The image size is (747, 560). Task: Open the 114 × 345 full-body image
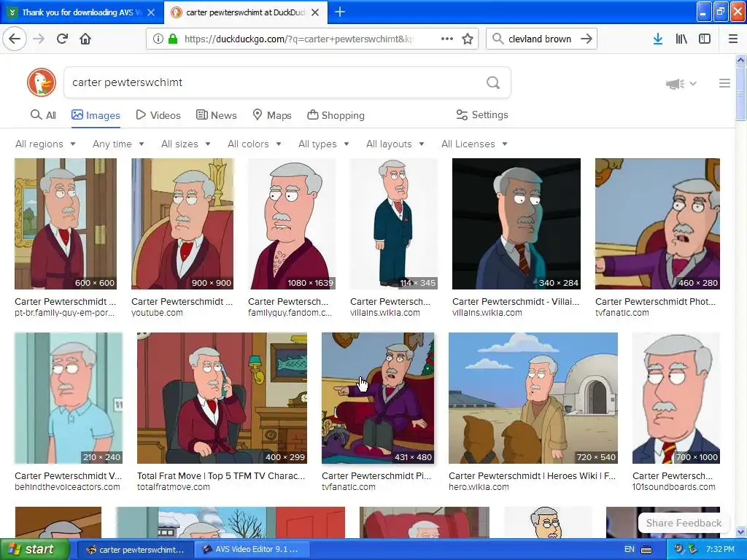point(393,224)
